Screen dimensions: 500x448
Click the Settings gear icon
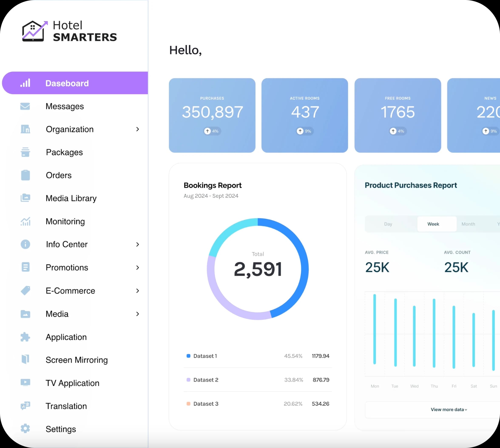[25, 428]
